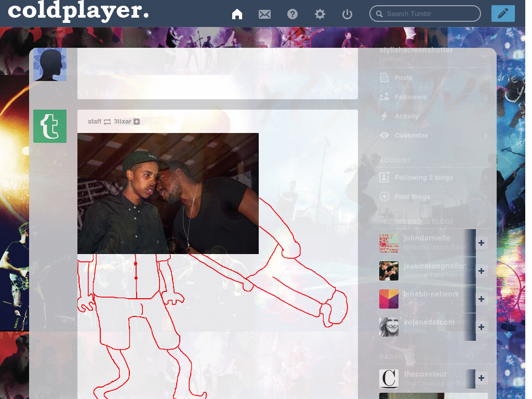Viewport: 532px width, 399px height.
Task: Follow thecoveteur with the plus button
Action: click(481, 378)
